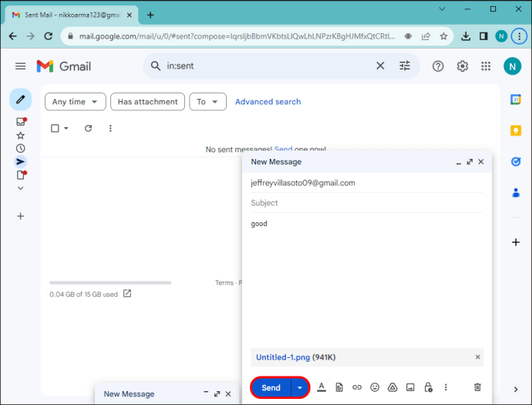The height and width of the screenshot is (405, 532).
Task: Close the open New Message compose
Action: [481, 162]
